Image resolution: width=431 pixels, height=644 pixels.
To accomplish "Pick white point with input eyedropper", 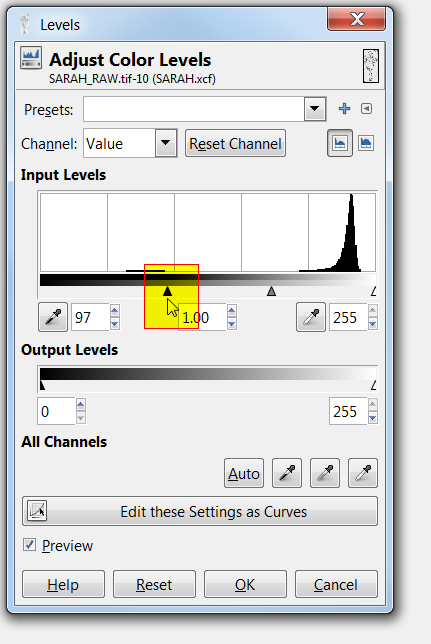I will pos(311,317).
